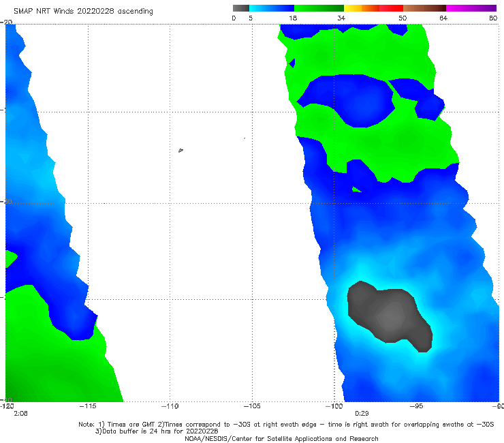
Task: Click the longitude label "-105"
Action: 252,406
